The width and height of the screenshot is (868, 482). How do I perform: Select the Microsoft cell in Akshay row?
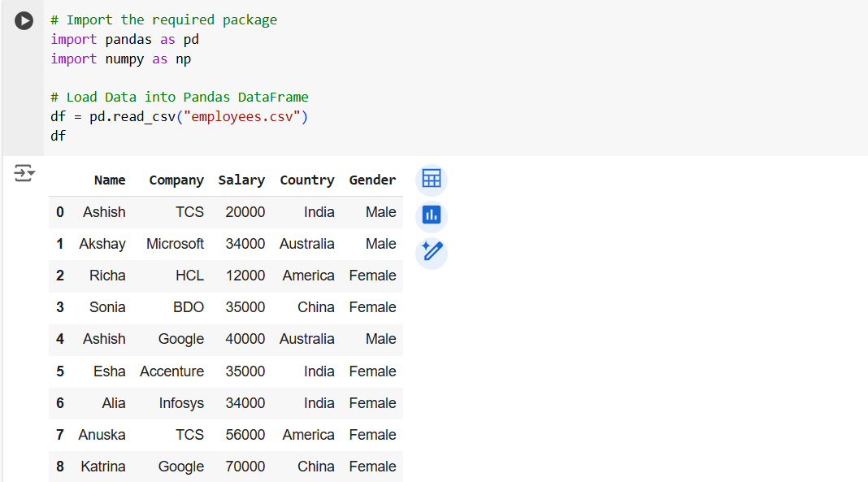pos(175,244)
